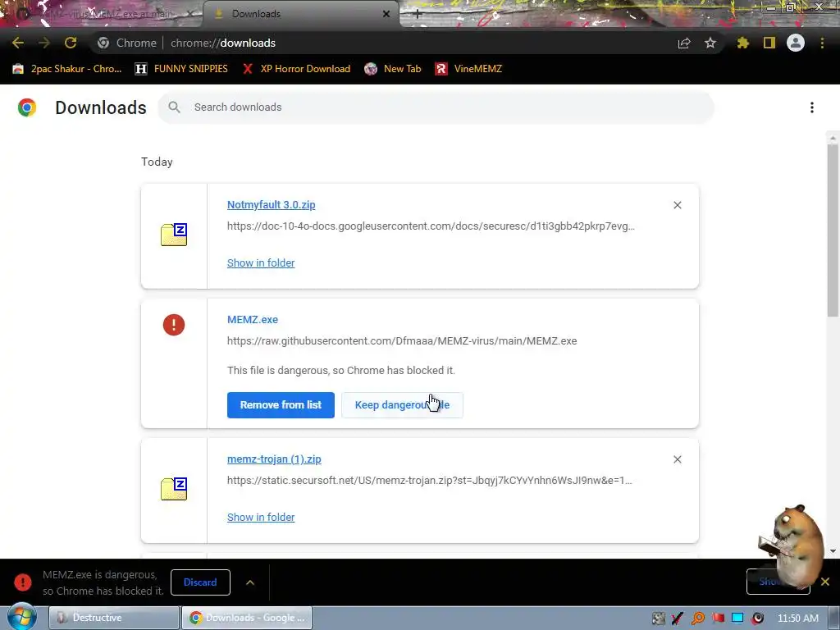Viewport: 840px width, 630px height.
Task: Click the gray first system tray icon
Action: coord(659,619)
